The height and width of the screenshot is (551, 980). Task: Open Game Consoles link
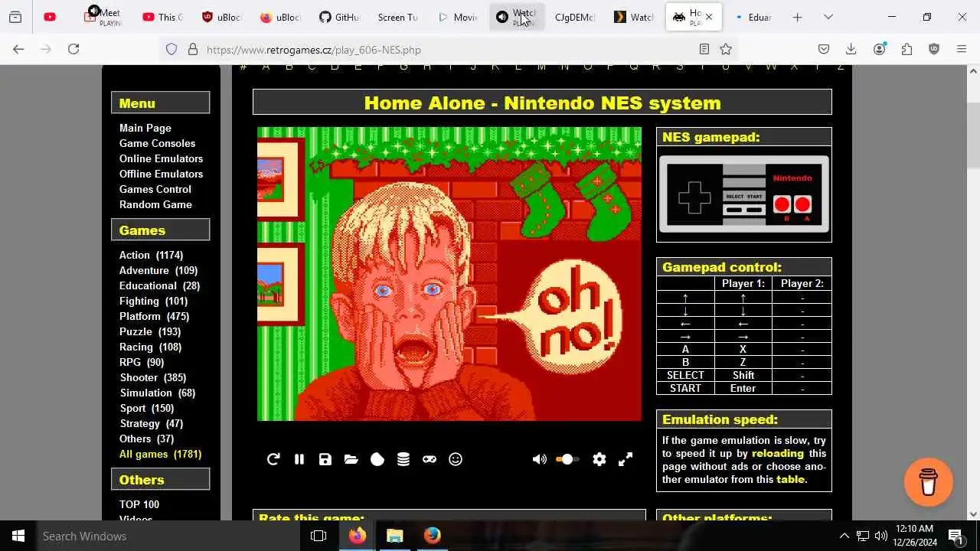(157, 143)
